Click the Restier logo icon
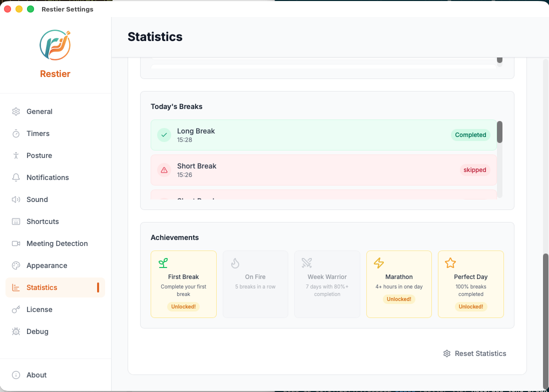549x392 pixels. point(55,45)
